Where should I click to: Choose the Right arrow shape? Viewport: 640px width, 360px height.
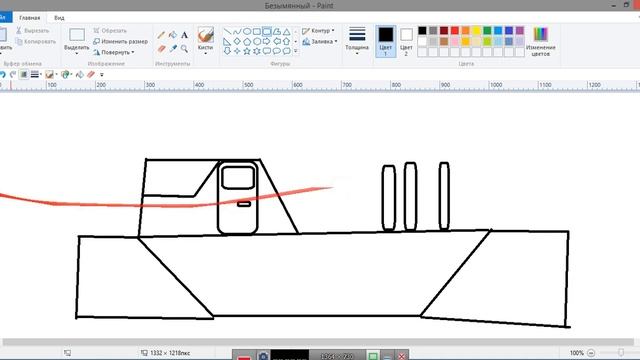pyautogui.click(x=267, y=41)
